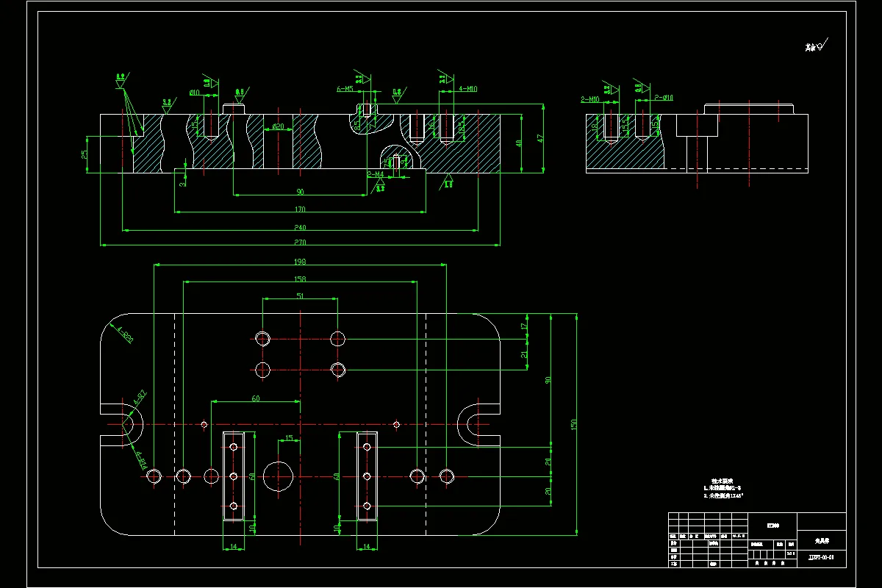Select the 51 hole spacing dimension
This screenshot has width=882, height=588.
(300, 295)
